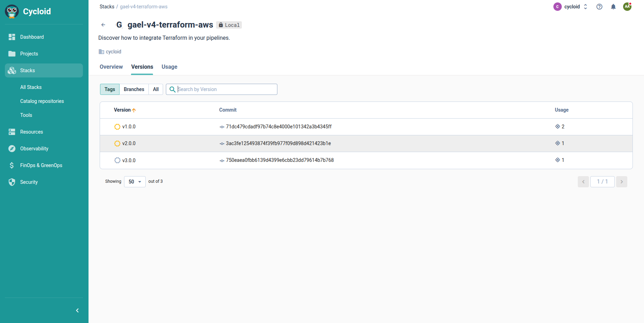
Task: Focus the Search by Version field
Action: pyautogui.click(x=226, y=89)
